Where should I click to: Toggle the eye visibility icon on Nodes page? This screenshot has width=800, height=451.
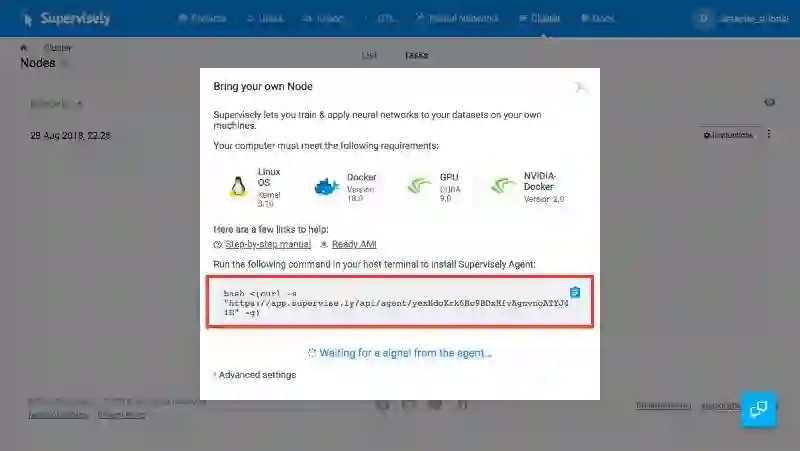[x=769, y=103]
